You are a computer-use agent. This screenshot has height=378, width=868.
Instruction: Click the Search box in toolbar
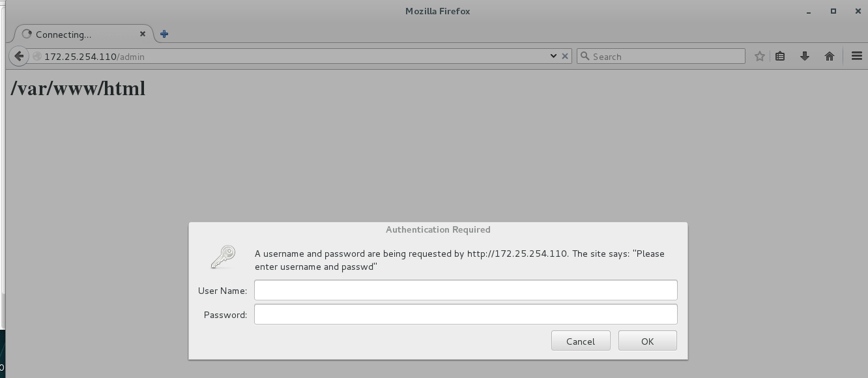click(x=661, y=57)
